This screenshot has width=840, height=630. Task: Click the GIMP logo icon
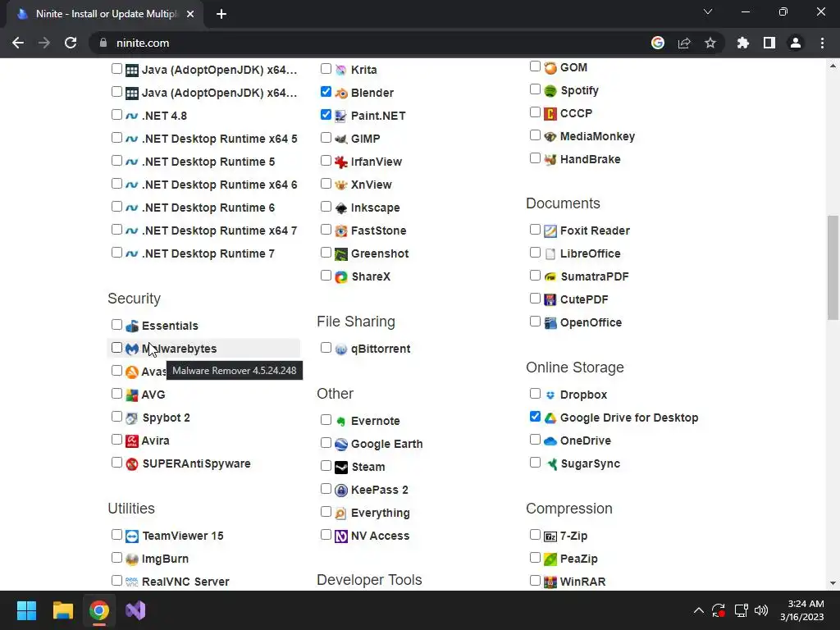click(x=341, y=139)
